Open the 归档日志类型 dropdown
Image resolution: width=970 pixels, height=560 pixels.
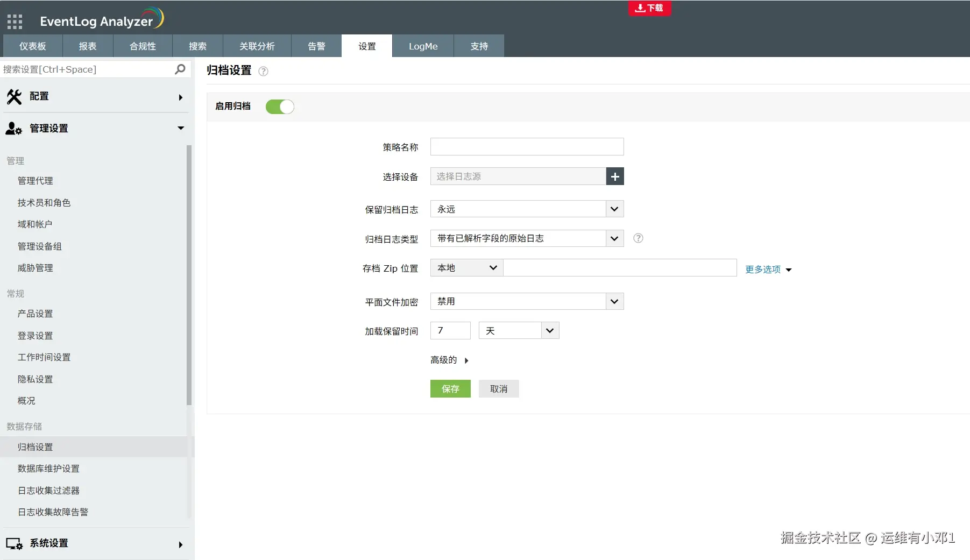527,238
